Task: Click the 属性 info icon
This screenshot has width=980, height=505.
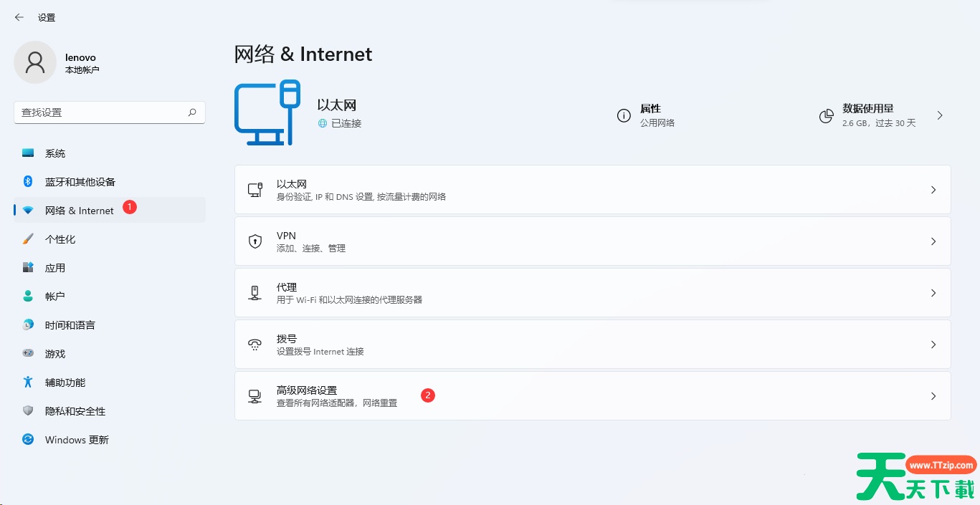Action: point(624,115)
